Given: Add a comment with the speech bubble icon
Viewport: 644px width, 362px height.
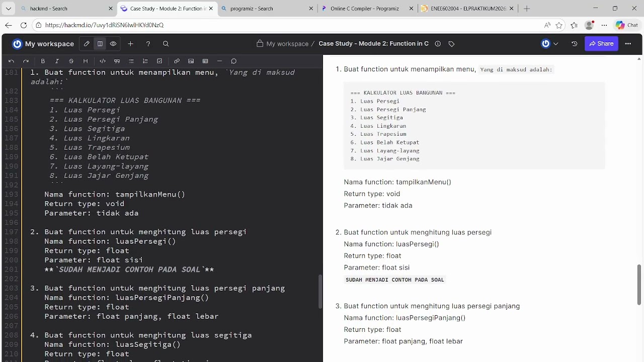Looking at the screenshot, I should (x=233, y=61).
